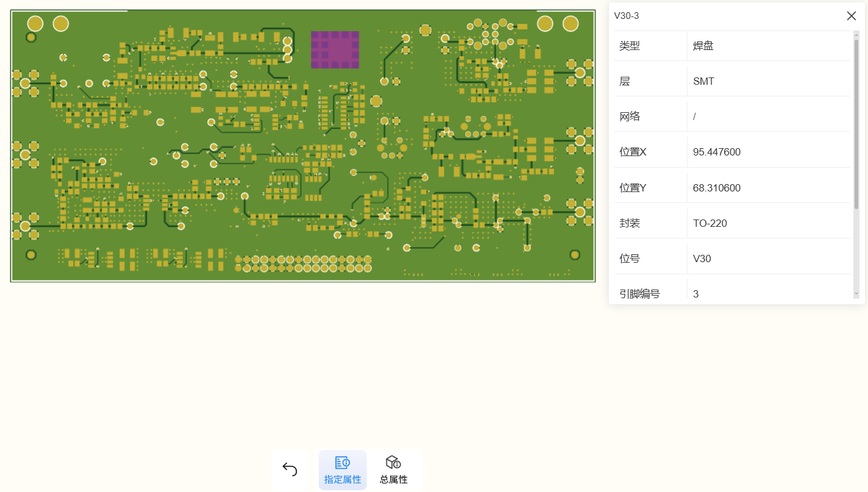Open 总属性 overall properties view

393,469
